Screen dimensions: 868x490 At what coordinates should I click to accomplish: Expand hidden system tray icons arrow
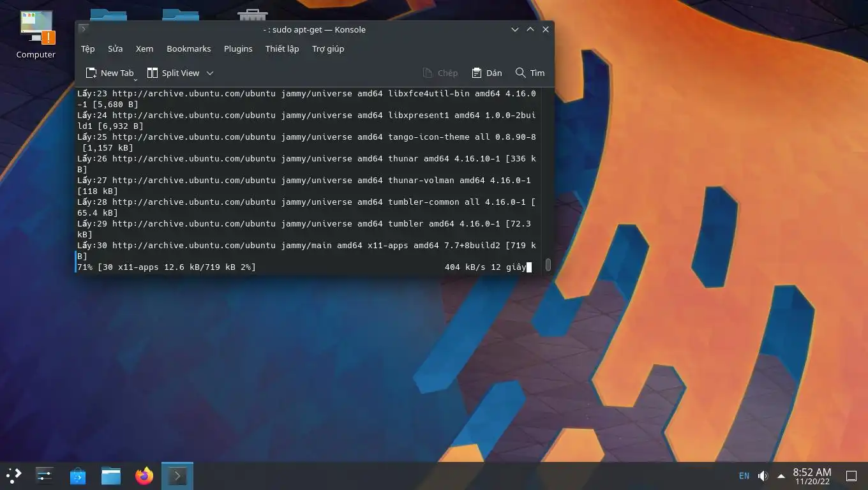coord(781,475)
